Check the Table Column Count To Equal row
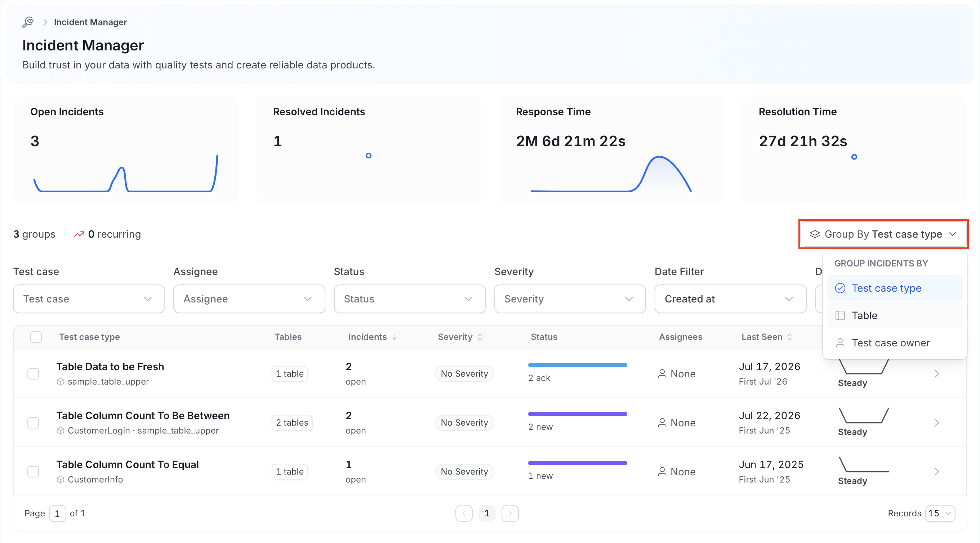980x543 pixels. pyautogui.click(x=33, y=471)
